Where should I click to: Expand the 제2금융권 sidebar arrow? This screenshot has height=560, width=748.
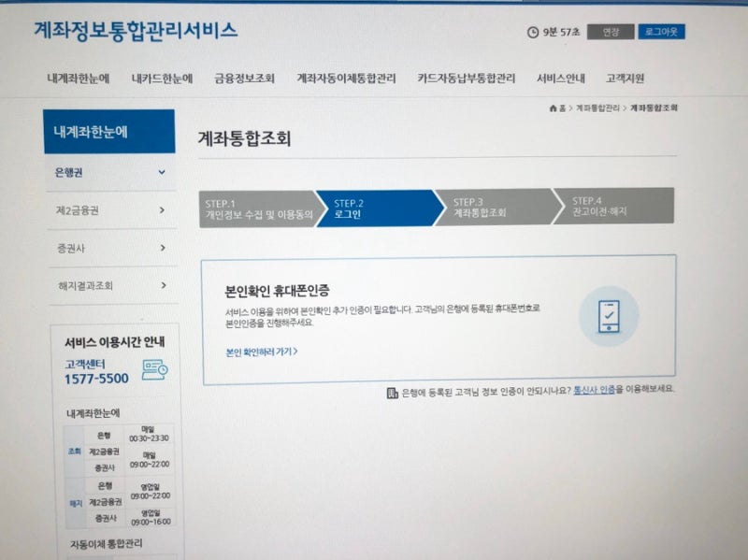[x=162, y=209]
